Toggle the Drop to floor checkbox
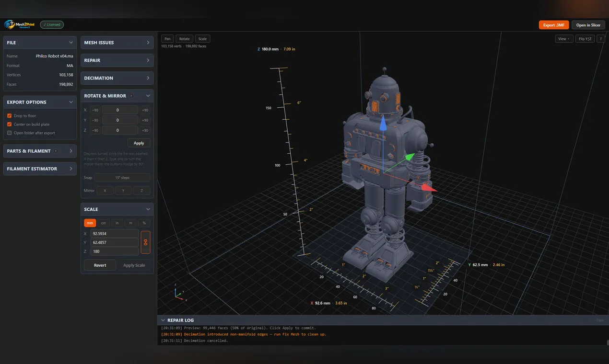 (x=10, y=116)
